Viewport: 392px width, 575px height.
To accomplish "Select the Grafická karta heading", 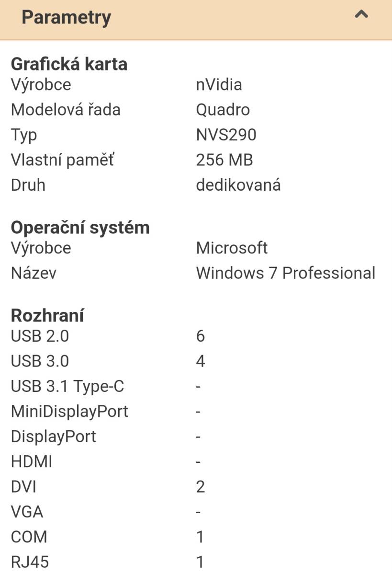I will pyautogui.click(x=69, y=64).
